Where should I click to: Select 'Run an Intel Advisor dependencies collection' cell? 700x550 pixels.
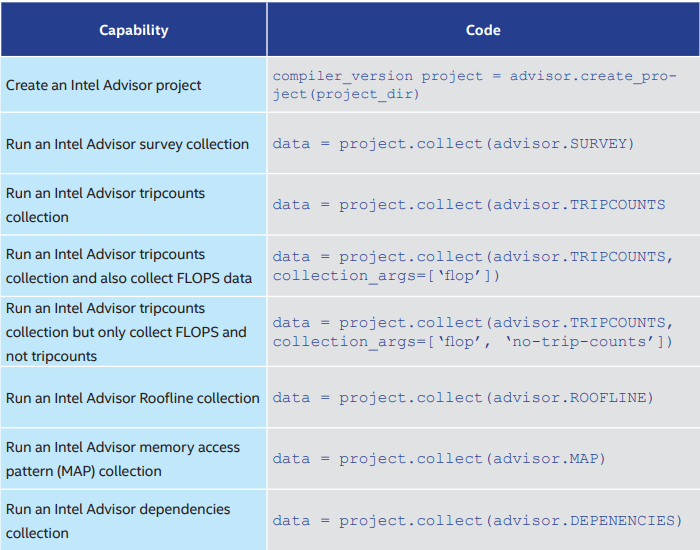click(x=133, y=521)
